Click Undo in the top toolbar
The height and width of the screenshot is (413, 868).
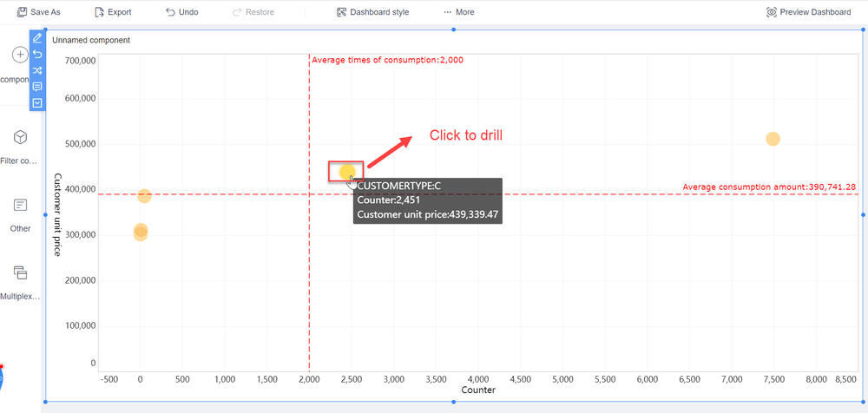click(181, 12)
